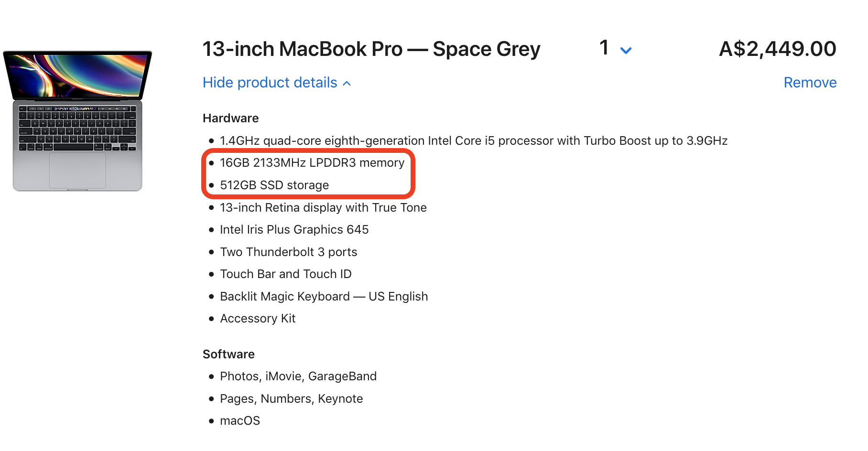Click the Backlit Magic Keyboard US English line
Image resolution: width=868 pixels, height=451 pixels.
(x=324, y=297)
